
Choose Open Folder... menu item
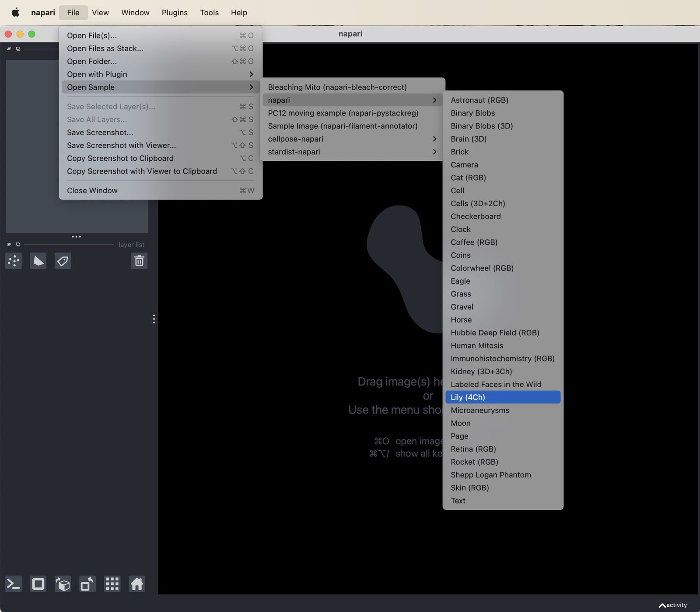coord(161,61)
